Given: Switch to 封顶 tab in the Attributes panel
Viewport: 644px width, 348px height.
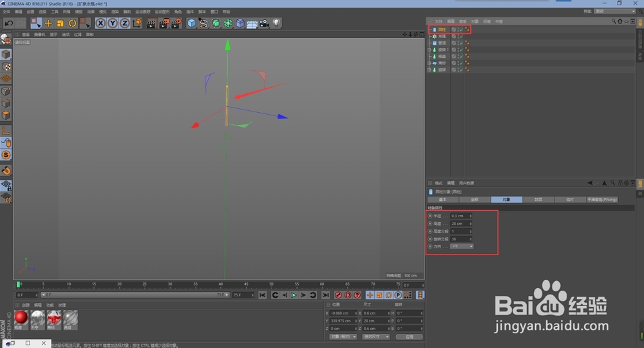Looking at the screenshot, I should (538, 199).
